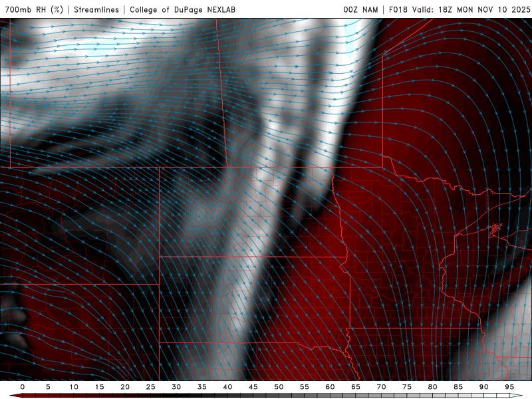
Task: Click the "65" label on the color scale
Action: (356, 387)
